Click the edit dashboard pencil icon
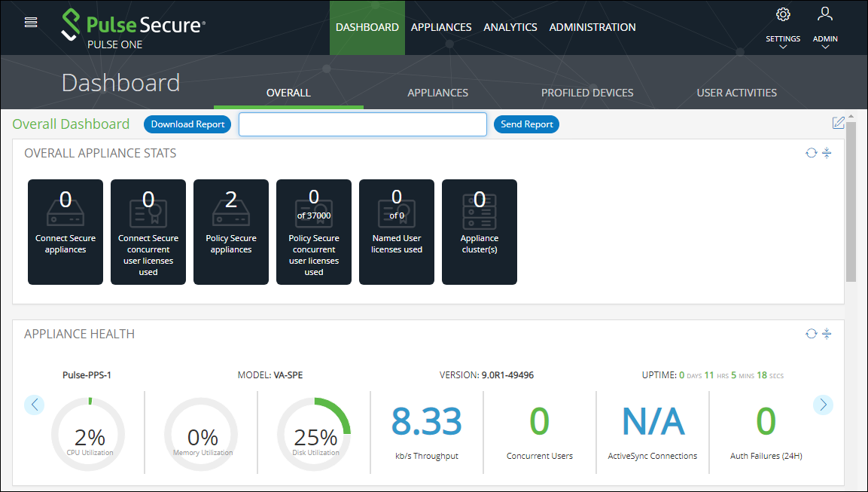 tap(838, 123)
